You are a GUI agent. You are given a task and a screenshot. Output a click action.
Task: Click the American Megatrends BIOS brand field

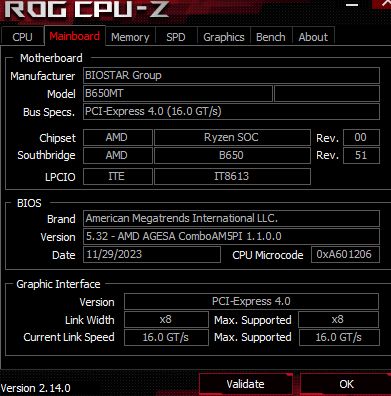pyautogui.click(x=231, y=218)
